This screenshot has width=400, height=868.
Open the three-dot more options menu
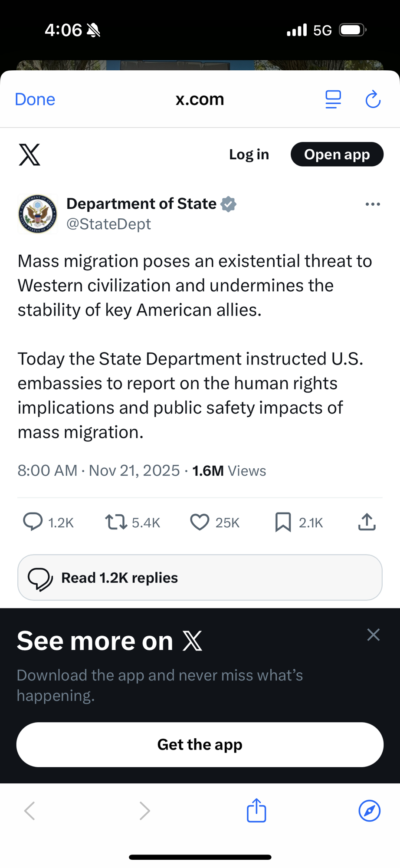pyautogui.click(x=373, y=204)
